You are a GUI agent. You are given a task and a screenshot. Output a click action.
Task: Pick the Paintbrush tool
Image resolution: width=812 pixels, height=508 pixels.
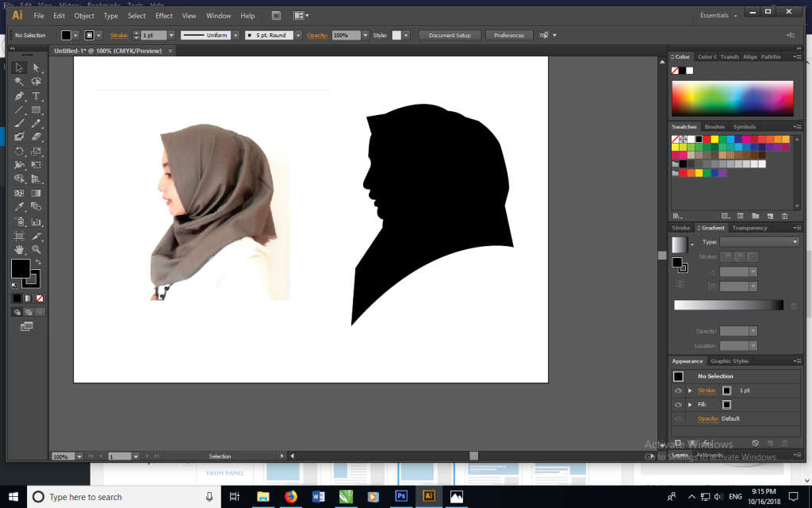click(x=19, y=123)
